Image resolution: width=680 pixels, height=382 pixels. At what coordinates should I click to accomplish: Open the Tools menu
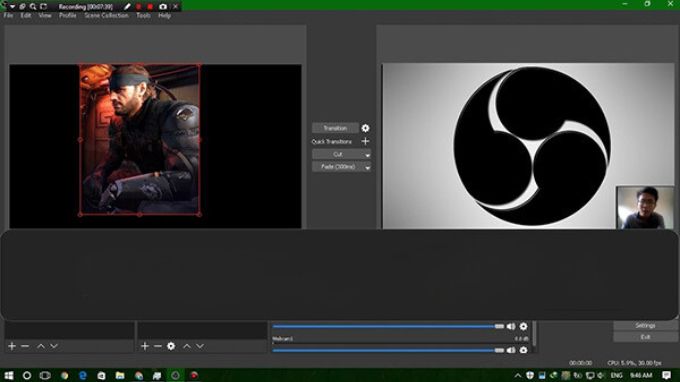[143, 16]
